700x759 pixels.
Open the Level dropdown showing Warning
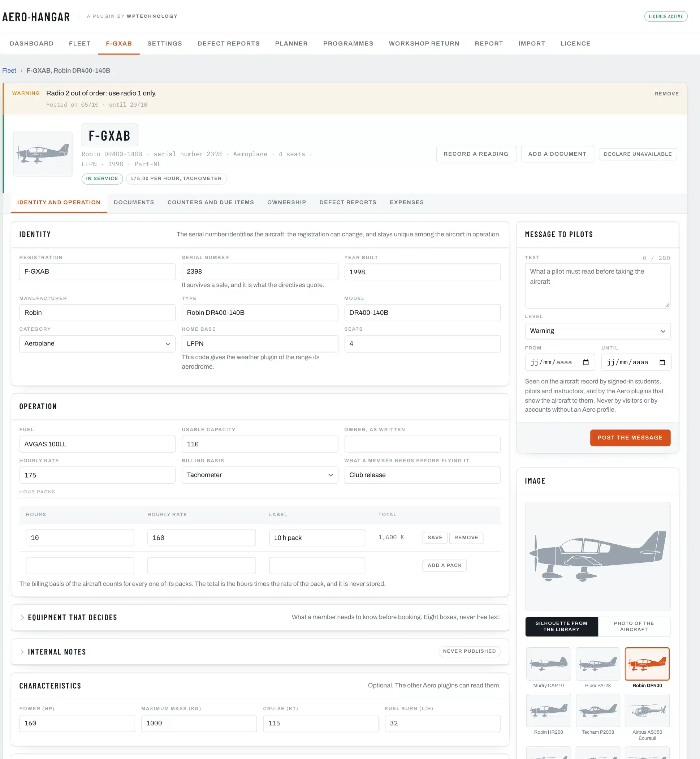[597, 331]
